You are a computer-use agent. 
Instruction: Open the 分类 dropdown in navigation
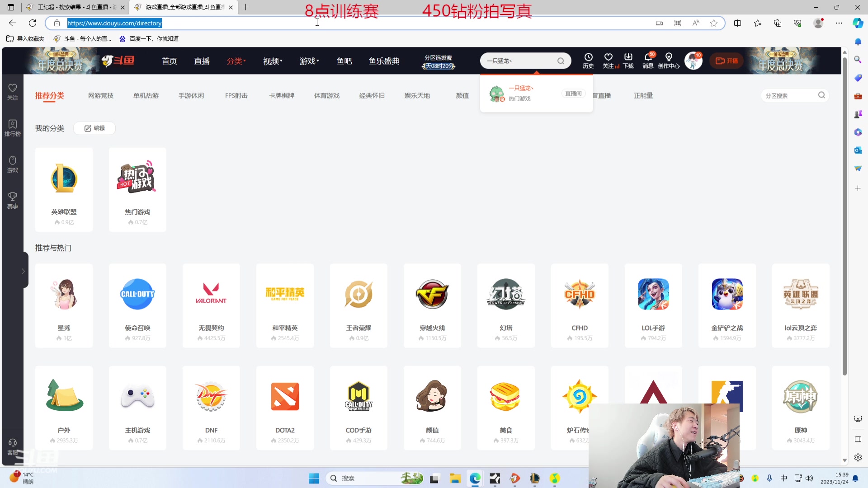click(236, 61)
